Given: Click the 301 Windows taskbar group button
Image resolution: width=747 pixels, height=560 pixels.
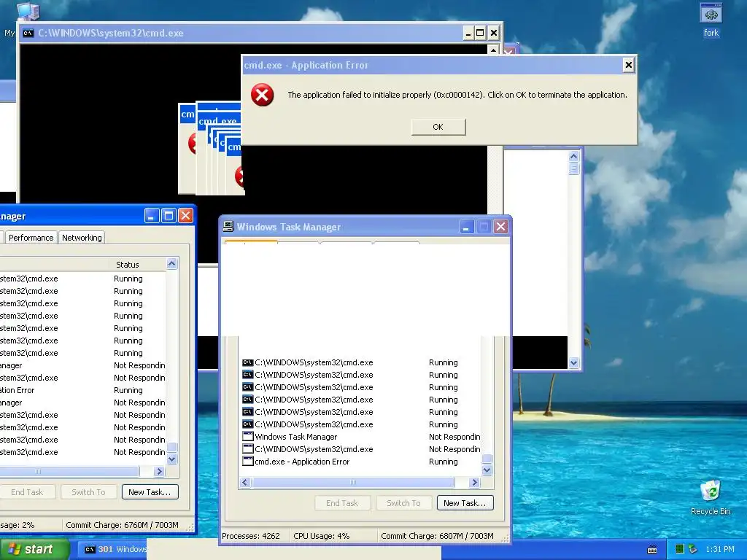Looking at the screenshot, I should [113, 549].
